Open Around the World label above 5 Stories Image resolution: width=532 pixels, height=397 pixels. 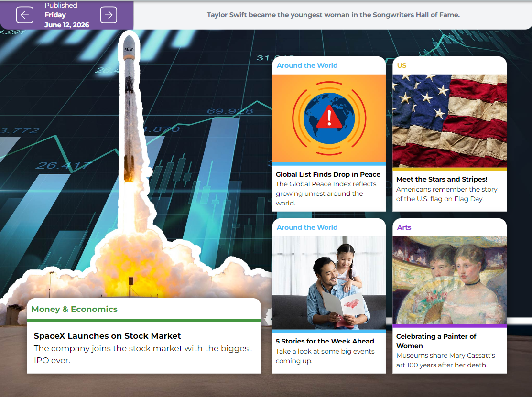point(307,227)
